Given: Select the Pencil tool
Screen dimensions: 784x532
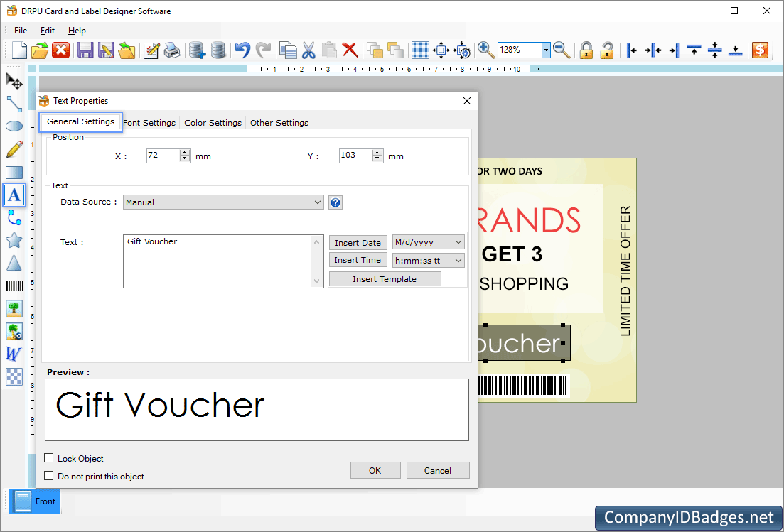Looking at the screenshot, I should [x=14, y=149].
